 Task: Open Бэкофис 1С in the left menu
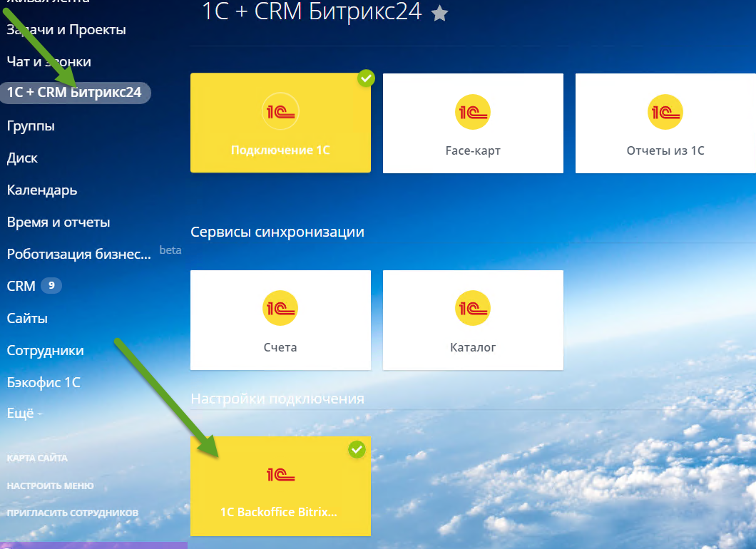pos(44,382)
